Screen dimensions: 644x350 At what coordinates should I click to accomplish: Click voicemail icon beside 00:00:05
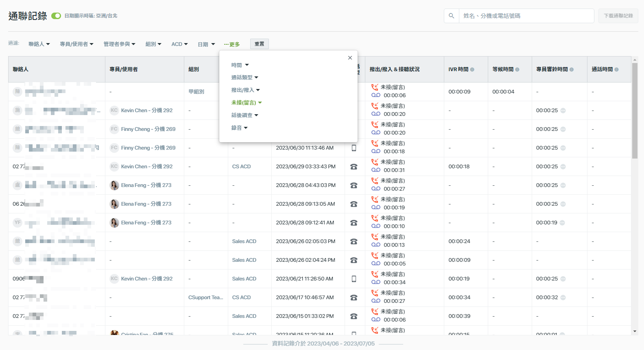click(x=376, y=263)
